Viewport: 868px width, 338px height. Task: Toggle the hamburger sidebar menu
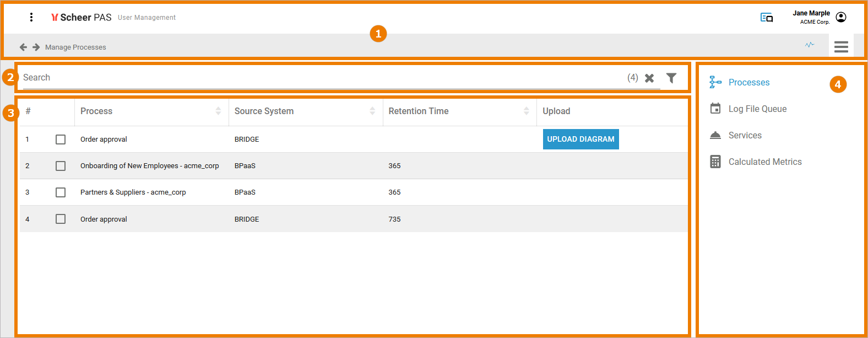point(841,47)
